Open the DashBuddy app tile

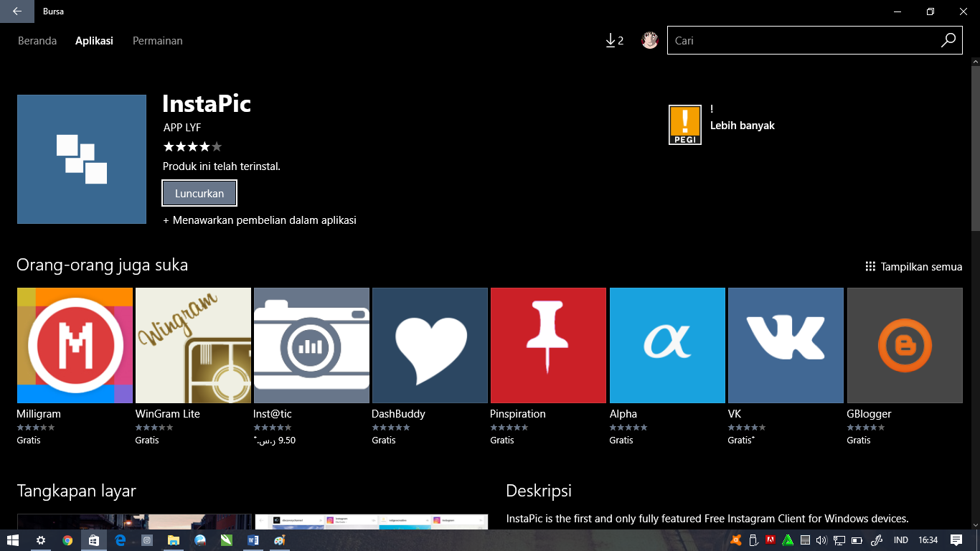pyautogui.click(x=430, y=345)
